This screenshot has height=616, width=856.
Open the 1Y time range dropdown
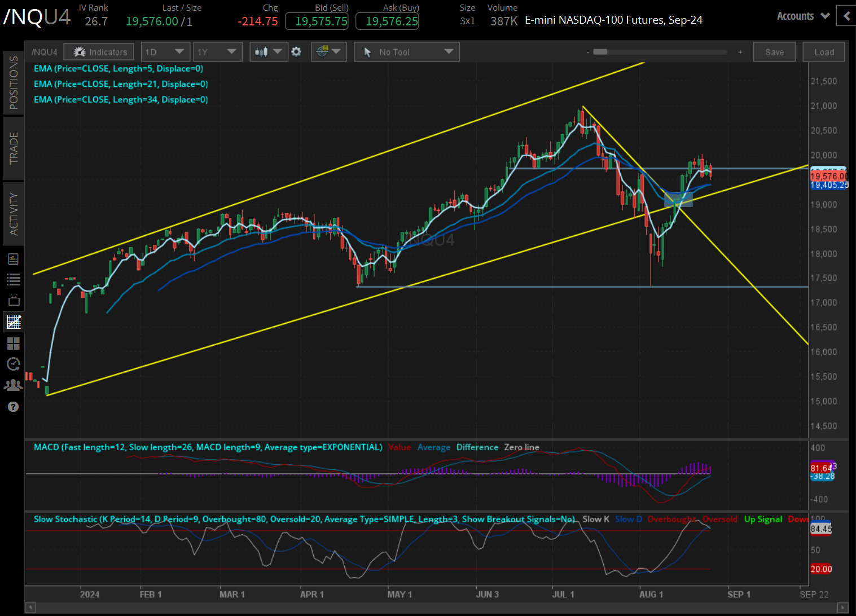click(x=217, y=52)
